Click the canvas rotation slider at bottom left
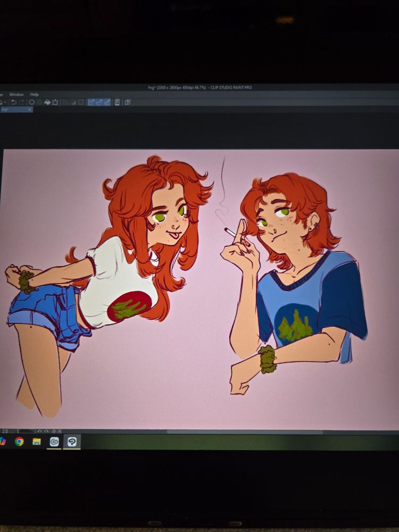The image size is (399, 532). [27, 431]
